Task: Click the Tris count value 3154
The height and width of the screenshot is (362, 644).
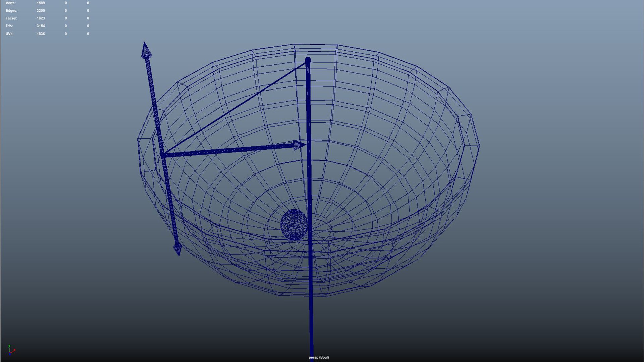Action: coord(41,26)
